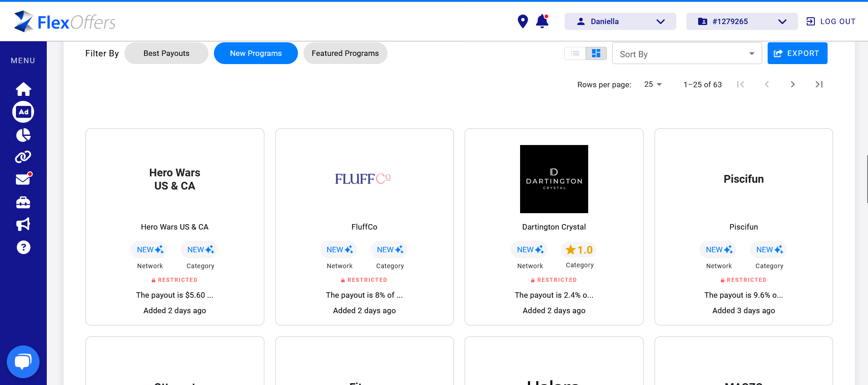Open the envelope messages icon

pos(23,180)
